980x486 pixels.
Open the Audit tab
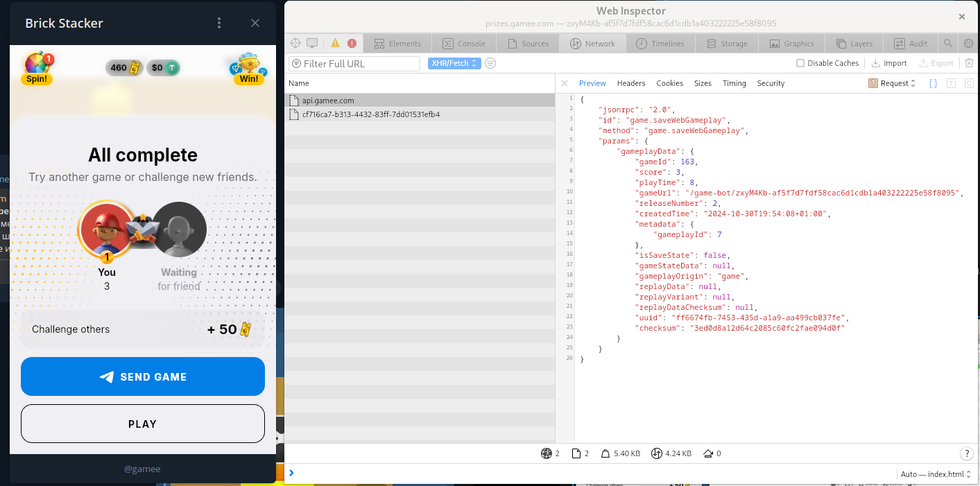[x=911, y=44]
